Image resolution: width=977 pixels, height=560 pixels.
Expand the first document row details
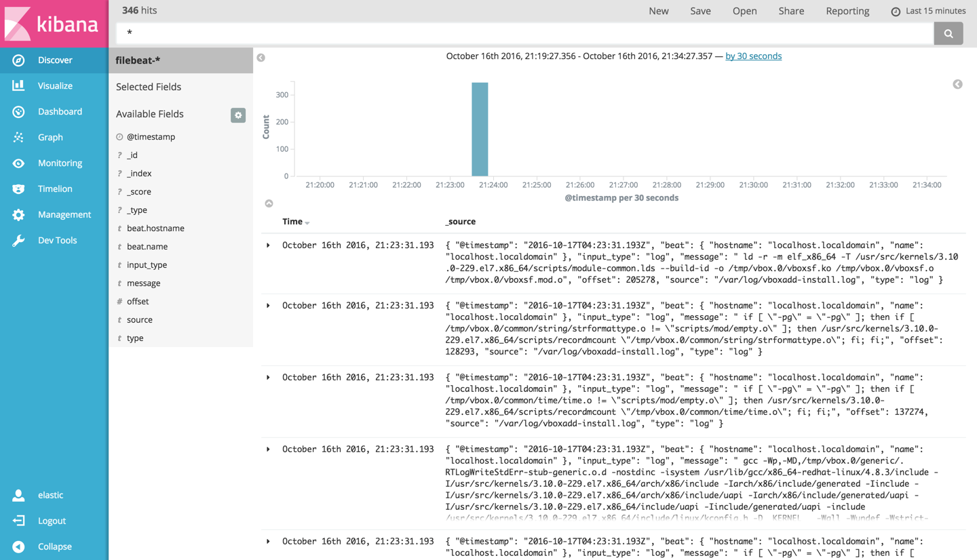[266, 245]
